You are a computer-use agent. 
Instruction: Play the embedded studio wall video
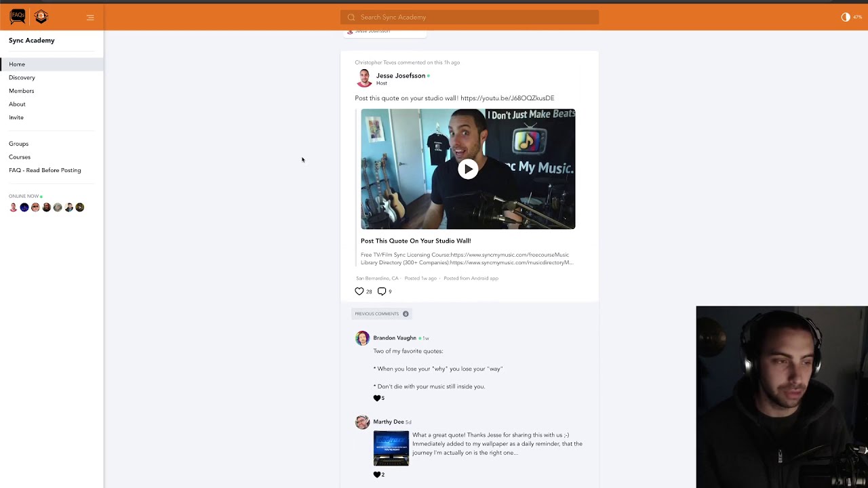click(468, 169)
